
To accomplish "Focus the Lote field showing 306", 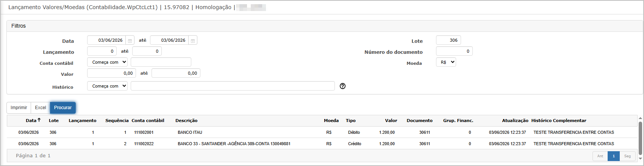I will click(449, 40).
